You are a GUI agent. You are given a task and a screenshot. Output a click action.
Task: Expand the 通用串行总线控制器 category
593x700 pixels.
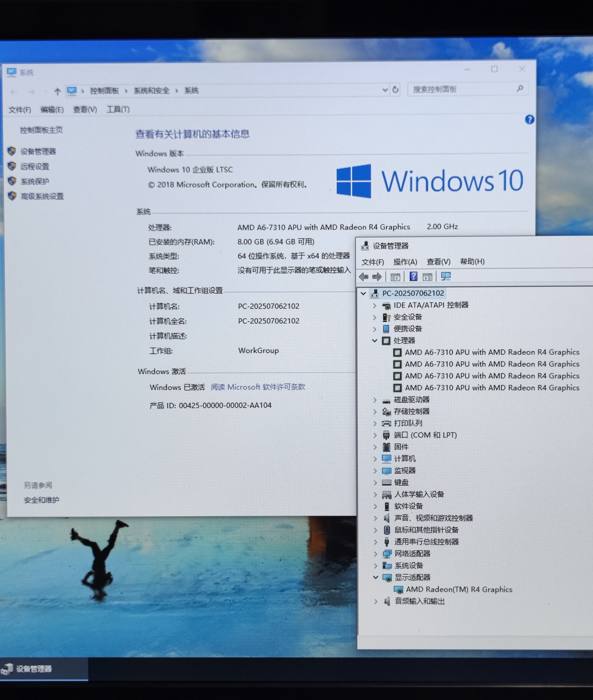pos(376,542)
